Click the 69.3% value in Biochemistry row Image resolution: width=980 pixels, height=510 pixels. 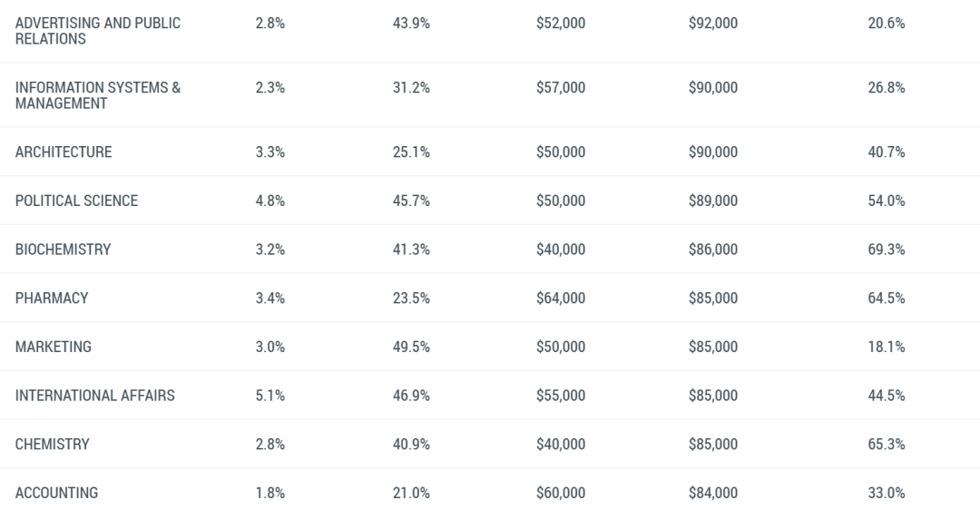886,250
